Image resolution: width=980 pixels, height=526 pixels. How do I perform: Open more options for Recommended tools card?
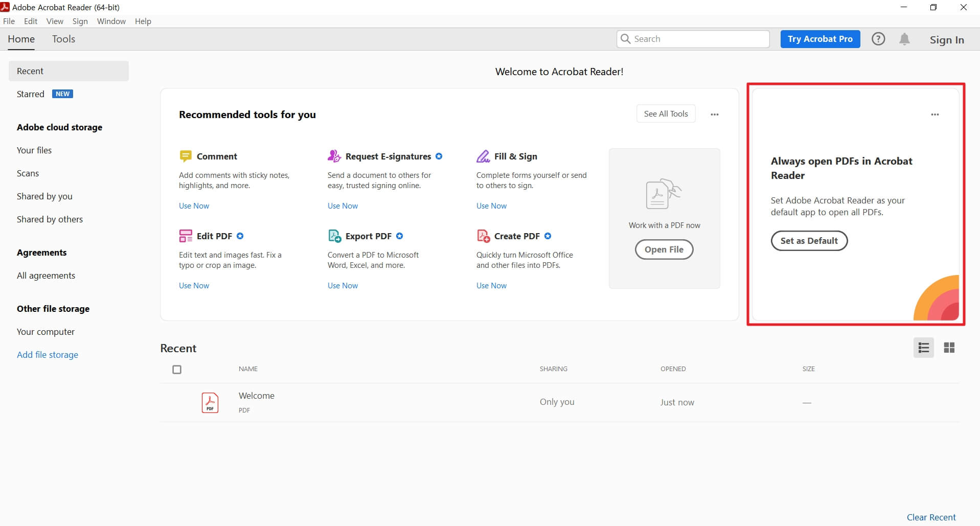[715, 115]
